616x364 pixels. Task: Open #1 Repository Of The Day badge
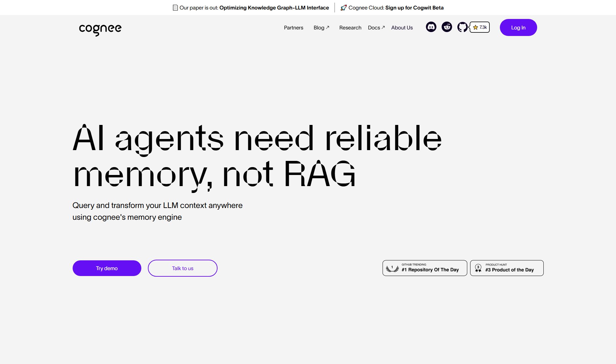425,268
